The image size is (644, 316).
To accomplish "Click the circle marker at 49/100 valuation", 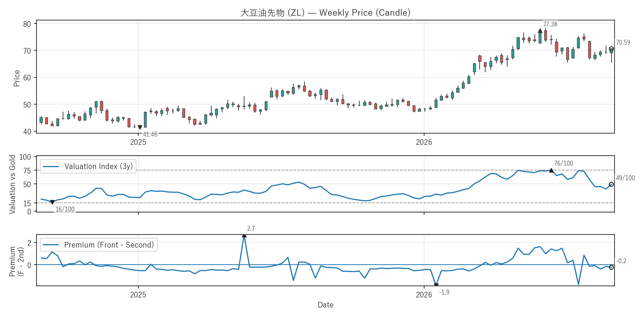I will pos(611,184).
